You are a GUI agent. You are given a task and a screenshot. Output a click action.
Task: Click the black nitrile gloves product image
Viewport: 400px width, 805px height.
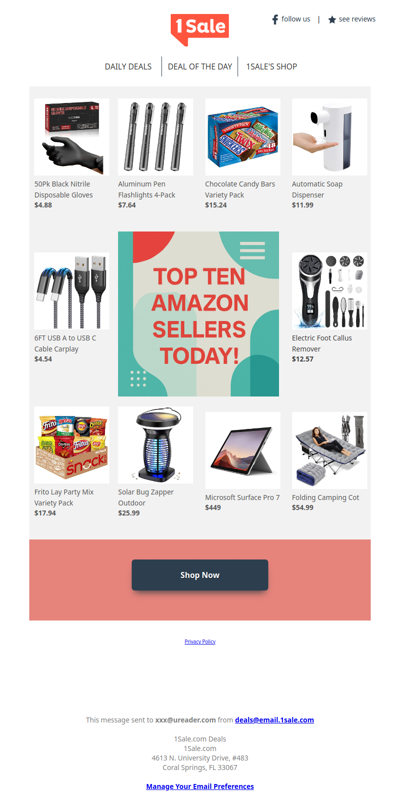71,137
